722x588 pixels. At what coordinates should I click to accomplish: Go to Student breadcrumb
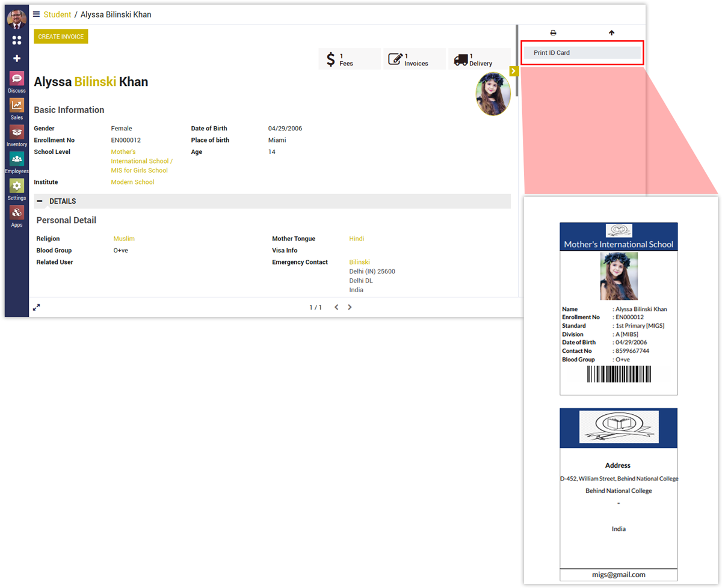click(x=57, y=14)
